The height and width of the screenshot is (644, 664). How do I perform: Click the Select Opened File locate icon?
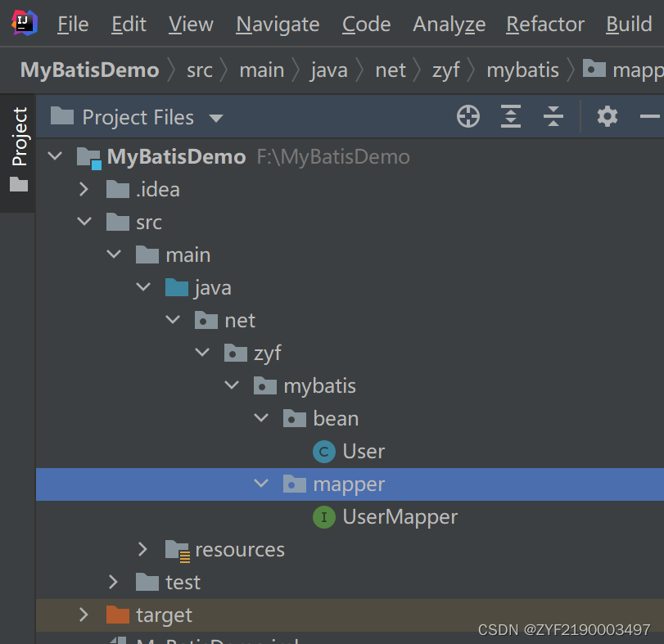(468, 116)
